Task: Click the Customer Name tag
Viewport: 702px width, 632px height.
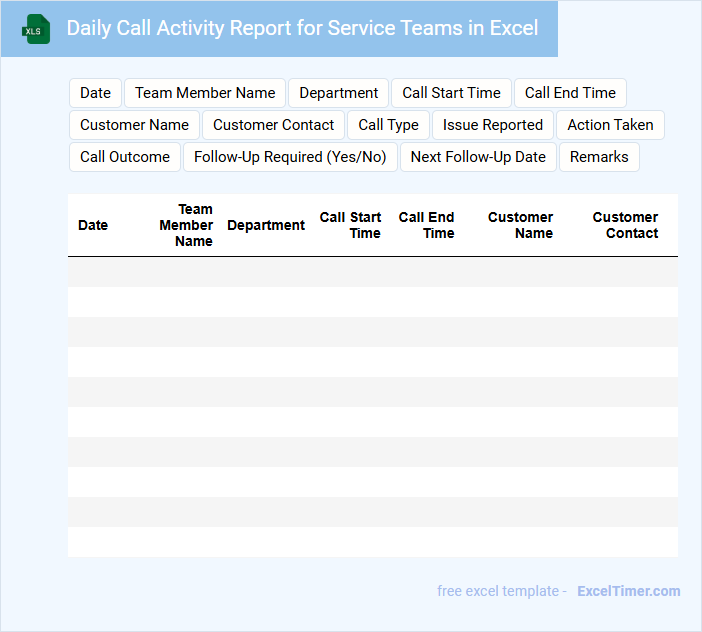Action: [x=134, y=125]
